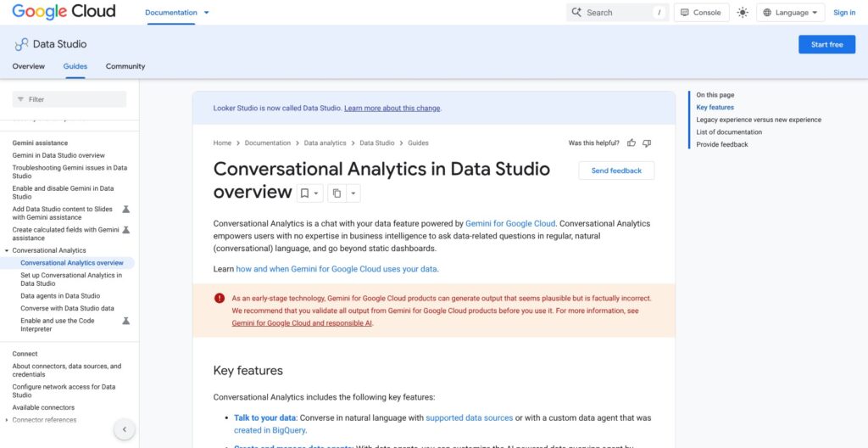
Task: Jump to Provide feedback section
Action: click(722, 144)
